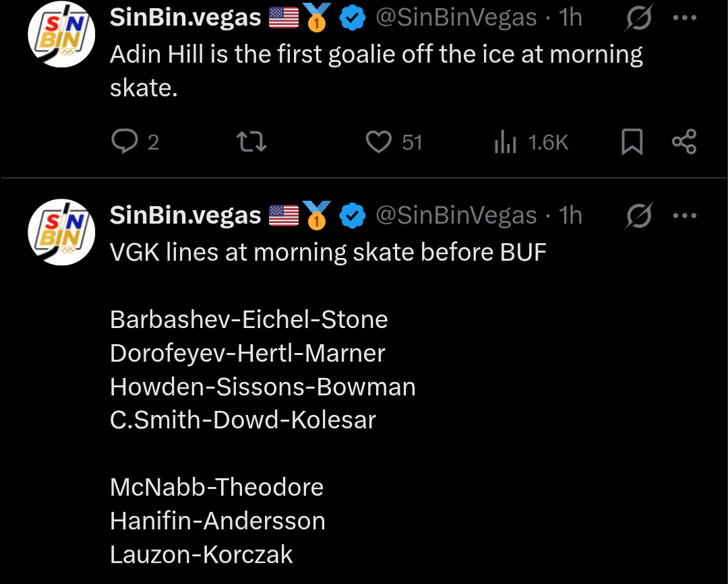Screen dimensions: 728x584
Task: Click the 1h timestamp on first tweet
Action: [571, 18]
